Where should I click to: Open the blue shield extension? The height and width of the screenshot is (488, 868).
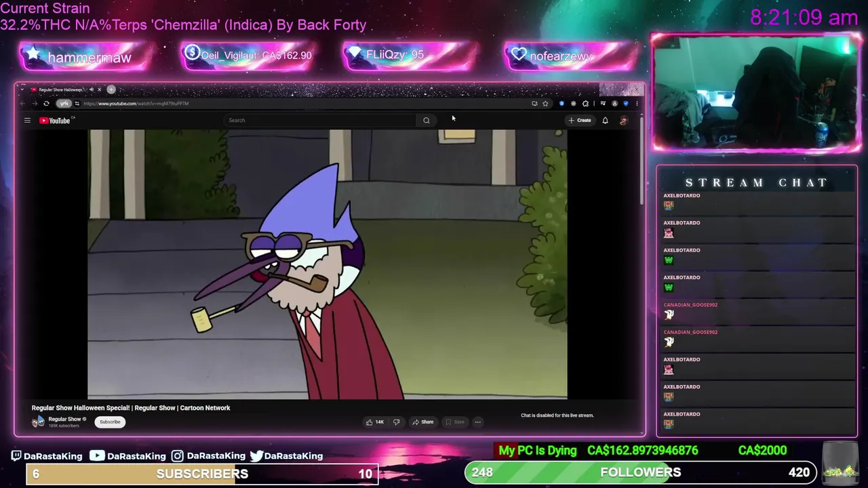[561, 104]
